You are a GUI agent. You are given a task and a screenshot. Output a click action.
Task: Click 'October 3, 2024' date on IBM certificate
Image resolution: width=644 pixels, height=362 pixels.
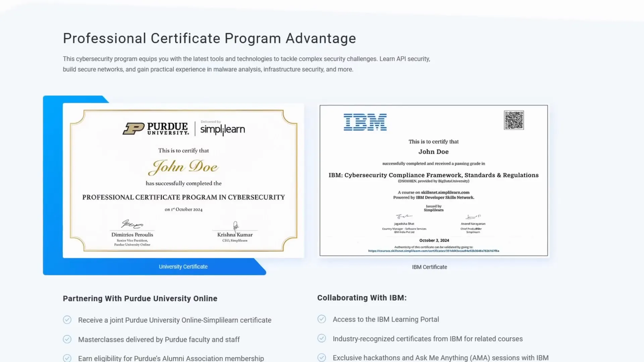tap(434, 240)
